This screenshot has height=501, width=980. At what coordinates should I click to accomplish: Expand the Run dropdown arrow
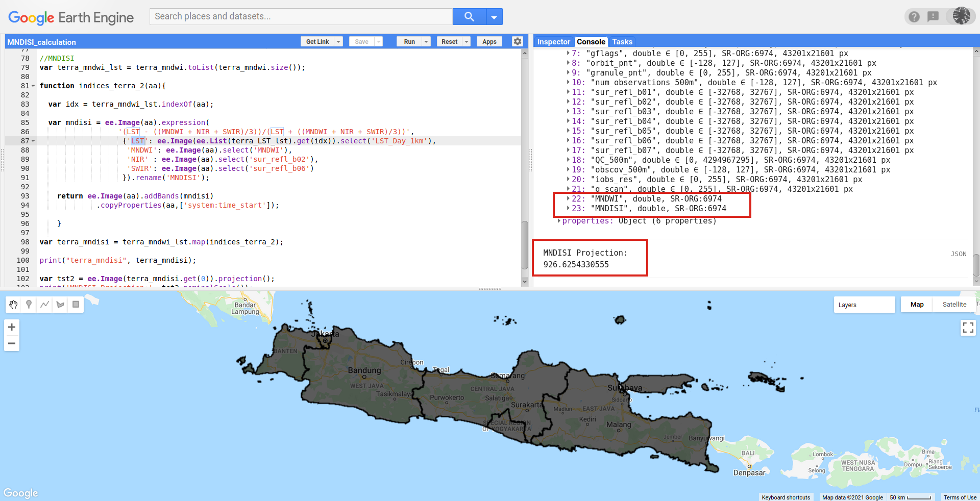(x=427, y=42)
